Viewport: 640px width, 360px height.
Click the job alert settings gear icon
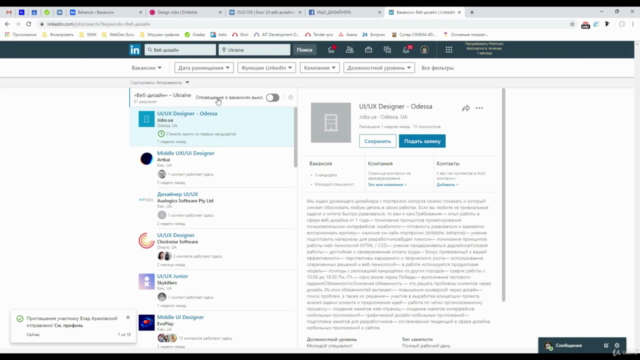tap(291, 98)
